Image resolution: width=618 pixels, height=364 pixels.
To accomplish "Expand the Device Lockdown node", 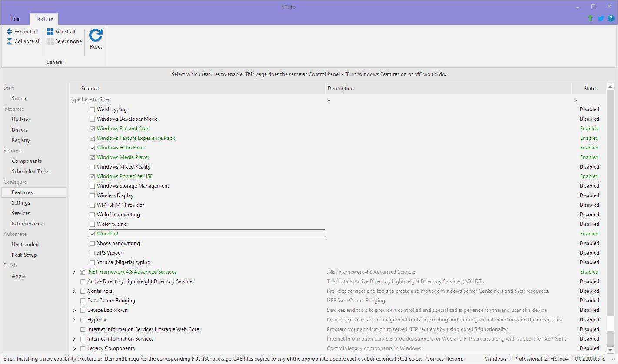I will click(74, 310).
